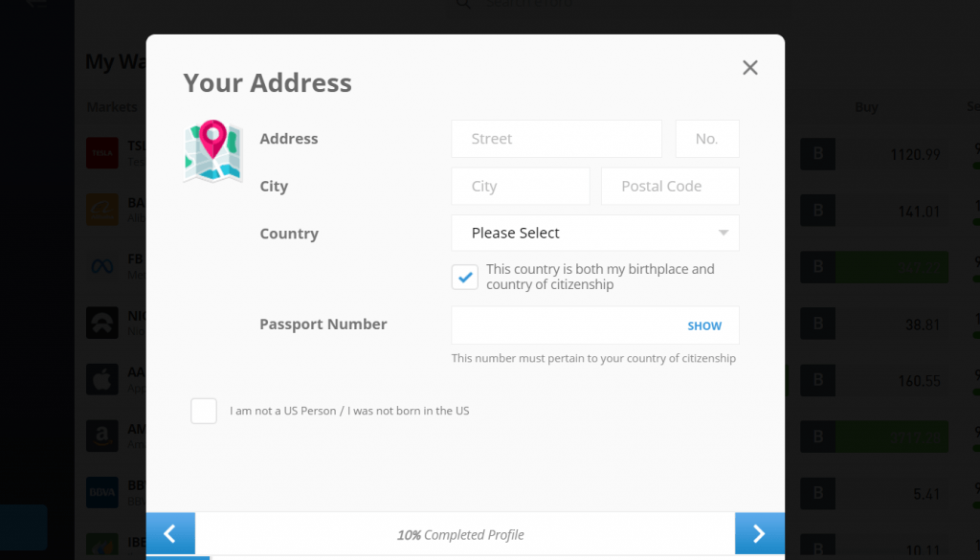
Task: Click into the Passport Number field
Action: point(565,325)
